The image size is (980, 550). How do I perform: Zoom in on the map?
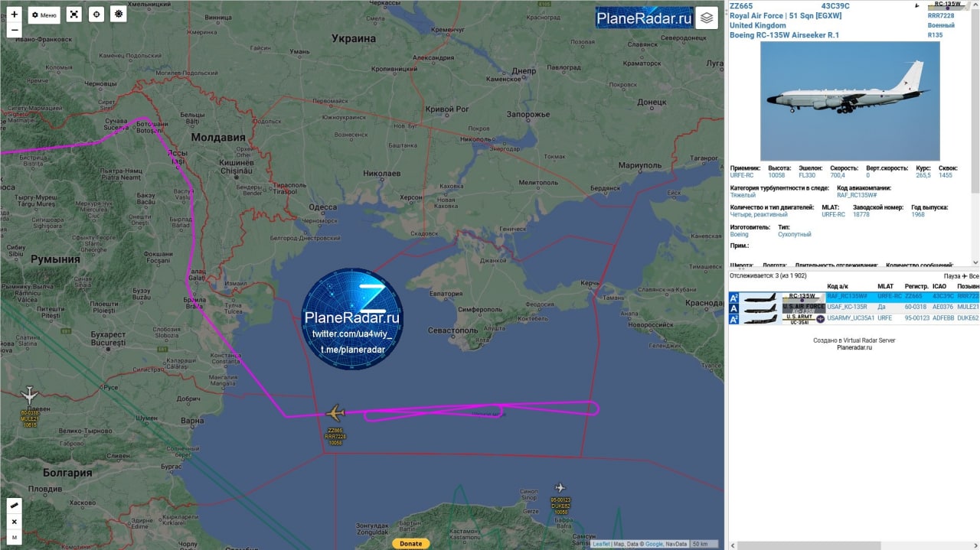pyautogui.click(x=14, y=15)
